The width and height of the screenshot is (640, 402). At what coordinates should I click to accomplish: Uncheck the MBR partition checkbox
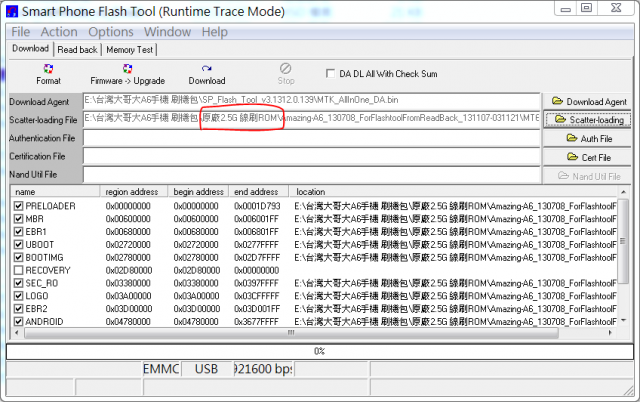(x=18, y=219)
